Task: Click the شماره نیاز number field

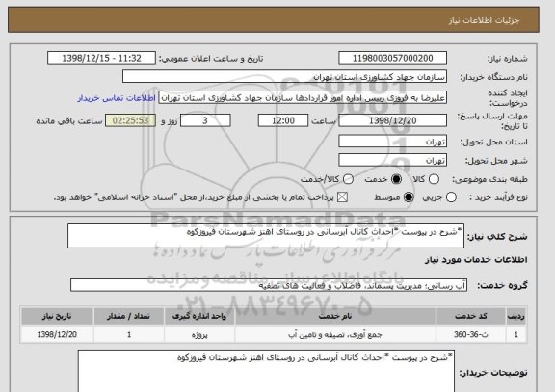Action: (392, 58)
